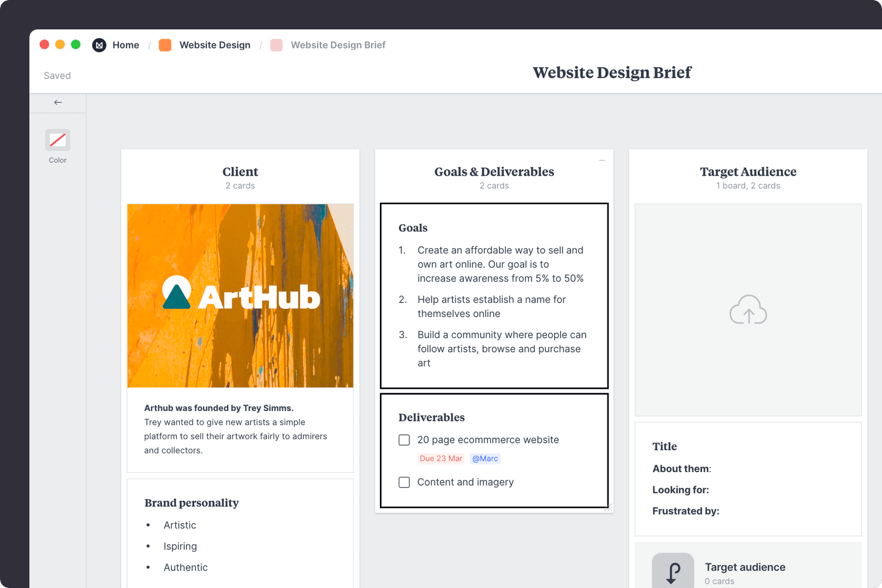Select the ArtHub header image
The width and height of the screenshot is (882, 588).
pyautogui.click(x=240, y=295)
